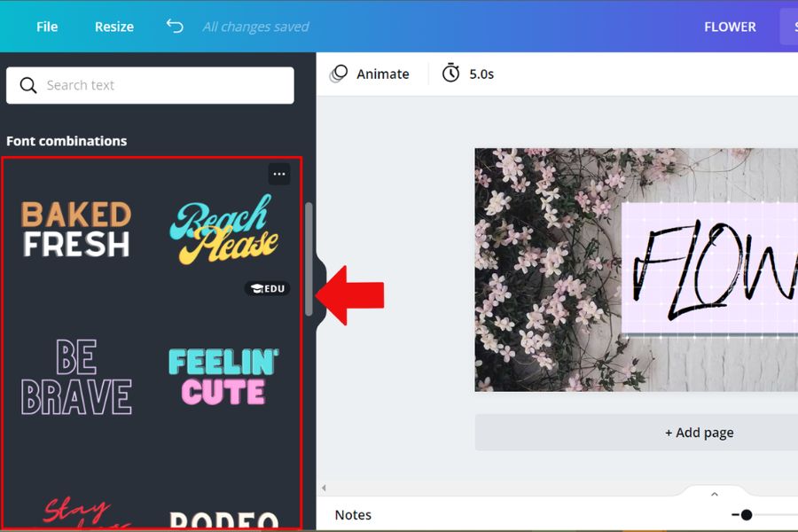Open the Resize menu

pyautogui.click(x=114, y=27)
